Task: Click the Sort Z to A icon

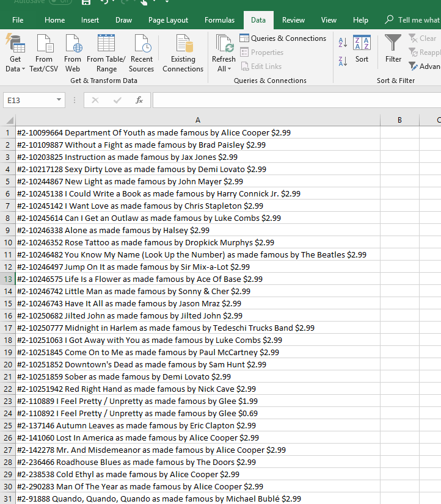Action: tap(343, 61)
